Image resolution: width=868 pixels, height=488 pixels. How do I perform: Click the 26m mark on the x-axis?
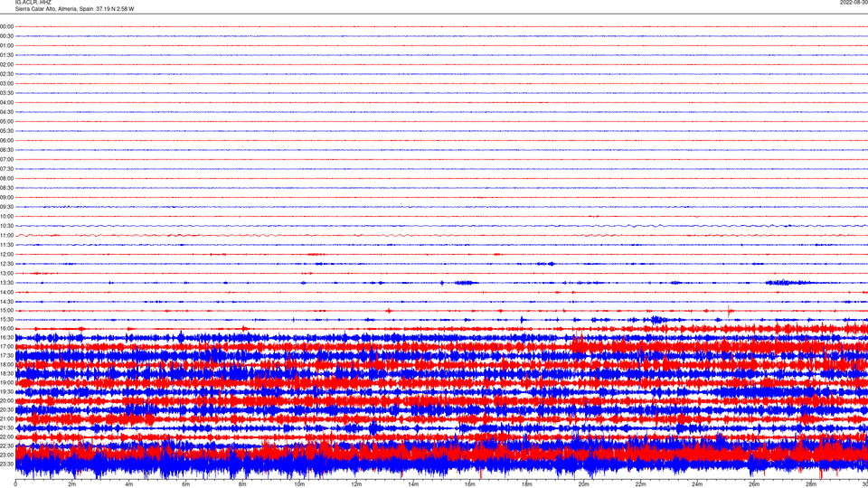[754, 484]
